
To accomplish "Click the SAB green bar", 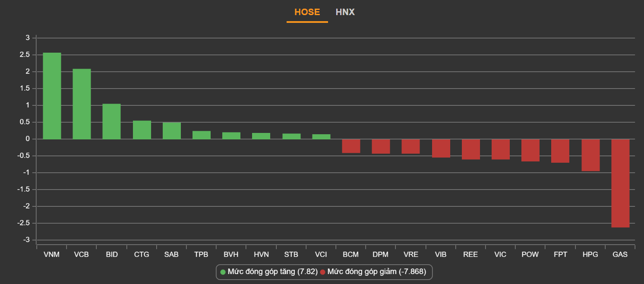I will [171, 131].
